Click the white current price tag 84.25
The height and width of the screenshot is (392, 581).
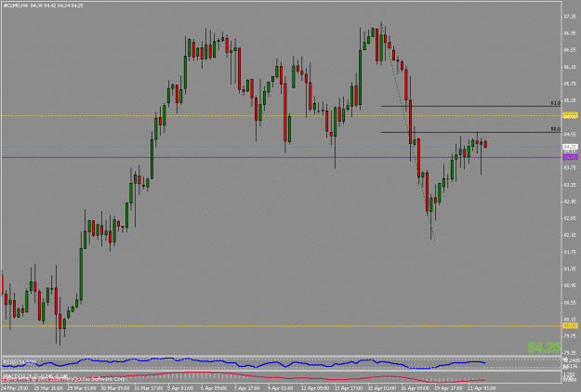570,147
